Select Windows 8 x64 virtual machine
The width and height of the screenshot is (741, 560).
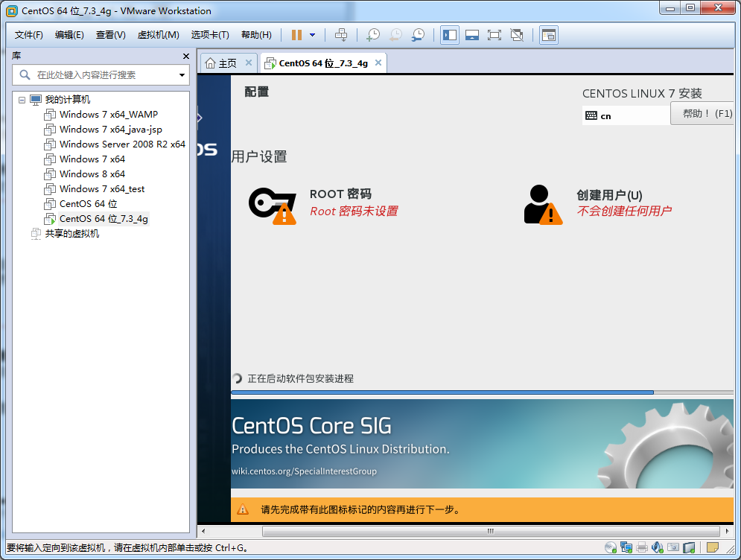[x=92, y=174]
